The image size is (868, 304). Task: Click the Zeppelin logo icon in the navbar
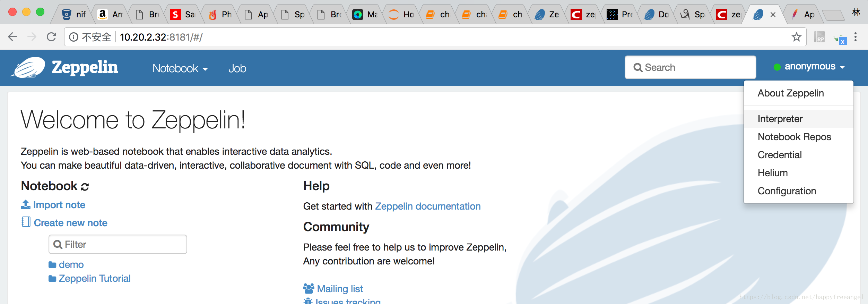28,67
